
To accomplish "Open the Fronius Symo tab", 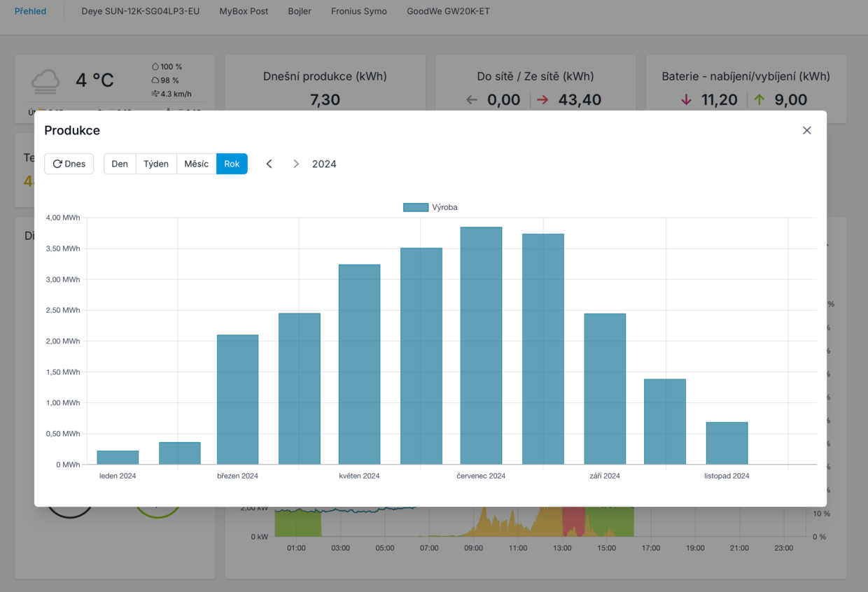I will pos(359,11).
